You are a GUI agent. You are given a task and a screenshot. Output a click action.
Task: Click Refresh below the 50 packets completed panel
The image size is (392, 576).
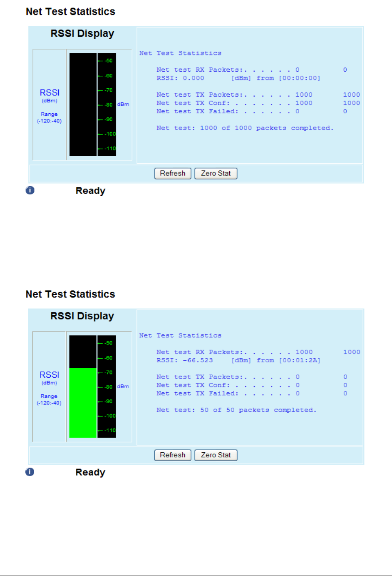pyautogui.click(x=173, y=455)
